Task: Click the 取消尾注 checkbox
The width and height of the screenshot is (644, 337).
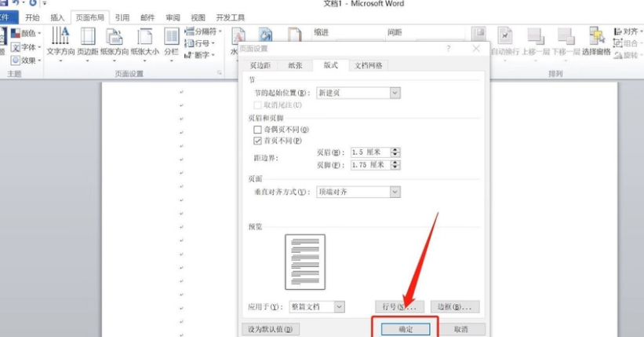Action: (x=257, y=105)
